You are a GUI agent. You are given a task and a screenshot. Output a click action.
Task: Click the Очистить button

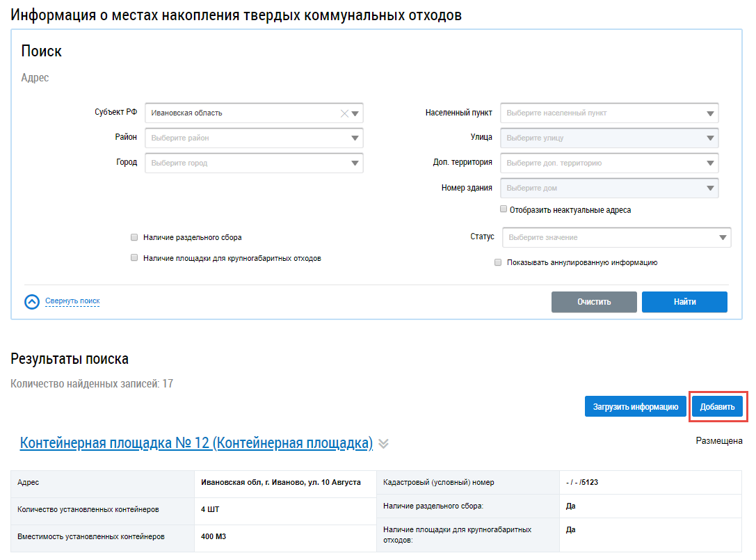click(594, 302)
